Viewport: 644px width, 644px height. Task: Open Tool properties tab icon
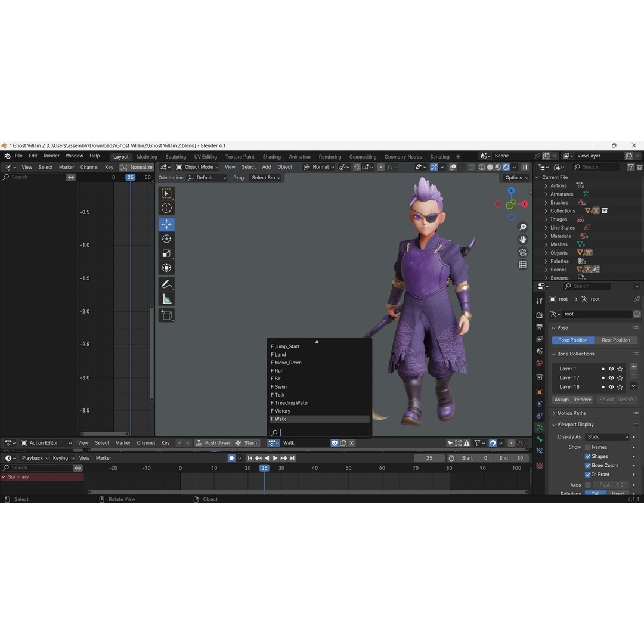(539, 301)
